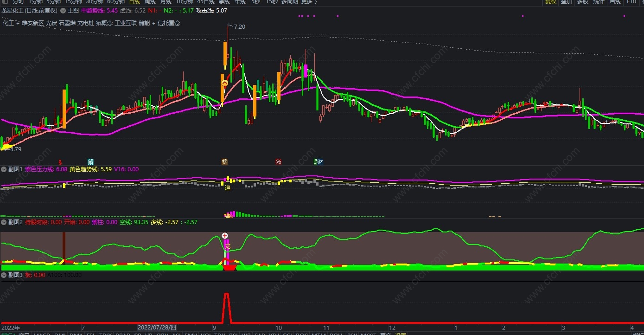
Task: Click the 7.20 high price label
Action: [x=240, y=27]
